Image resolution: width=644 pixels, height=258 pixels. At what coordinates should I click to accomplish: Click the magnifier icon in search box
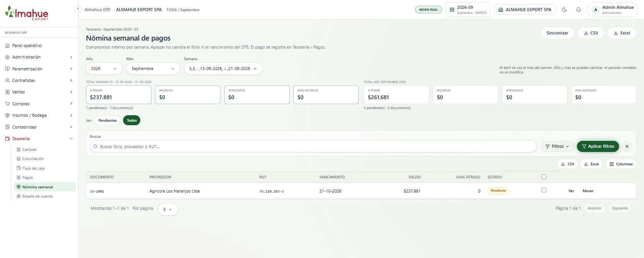pos(95,146)
